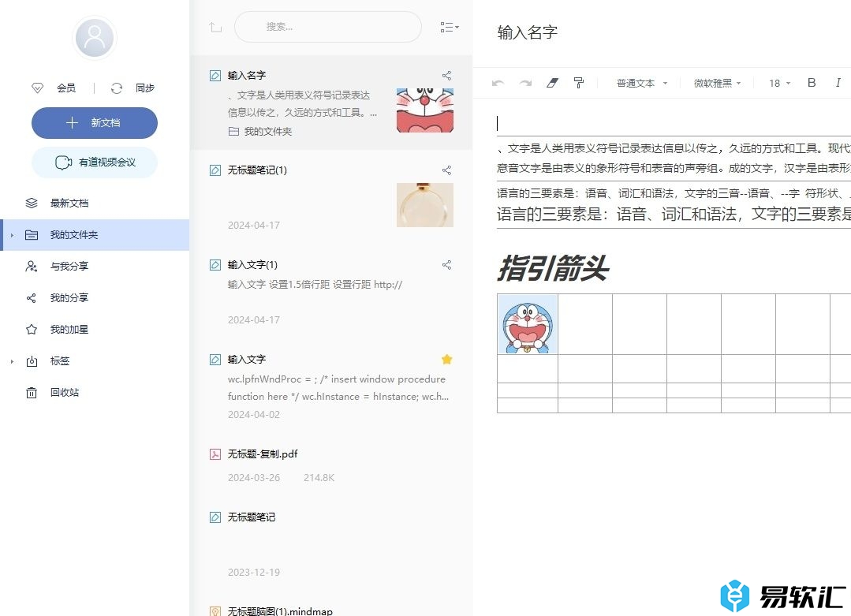Go up one folder level icon
Viewport: 851px width, 616px height.
click(215, 27)
